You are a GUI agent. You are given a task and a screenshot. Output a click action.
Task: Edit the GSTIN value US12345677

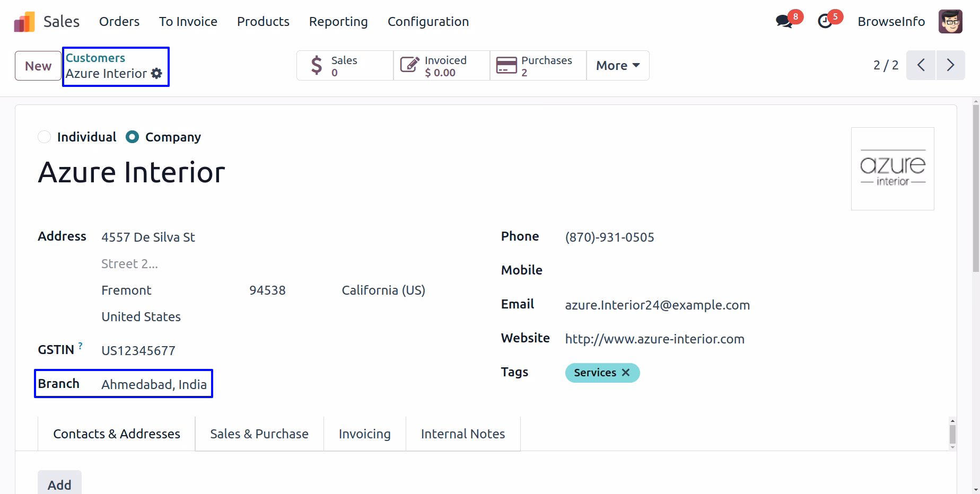point(138,351)
